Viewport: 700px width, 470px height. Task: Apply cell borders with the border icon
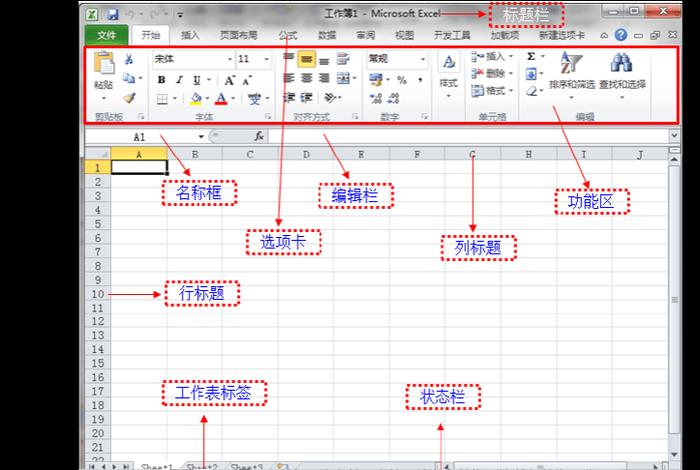(162, 99)
